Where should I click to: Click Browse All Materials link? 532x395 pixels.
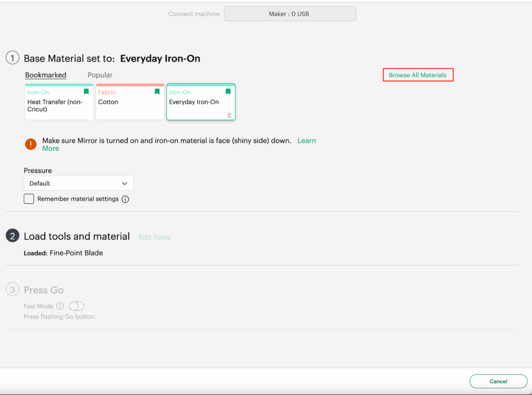pos(418,75)
